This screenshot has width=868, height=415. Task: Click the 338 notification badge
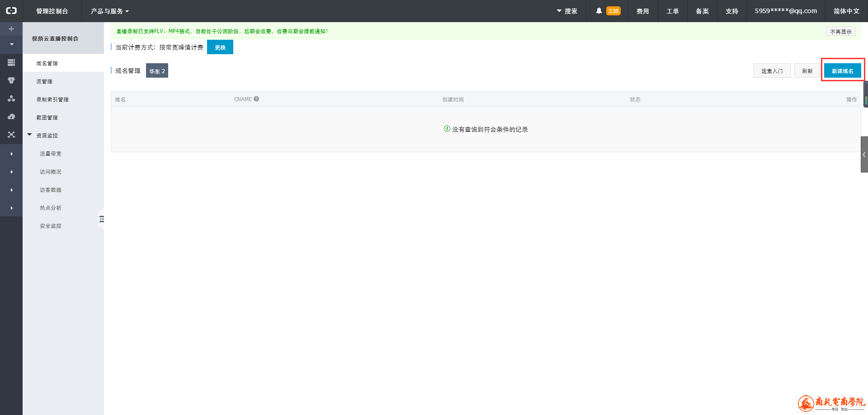click(613, 11)
